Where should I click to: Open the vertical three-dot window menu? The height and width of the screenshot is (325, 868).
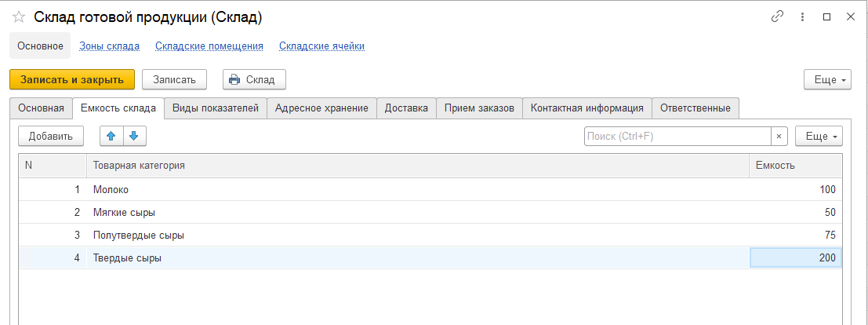click(x=802, y=16)
